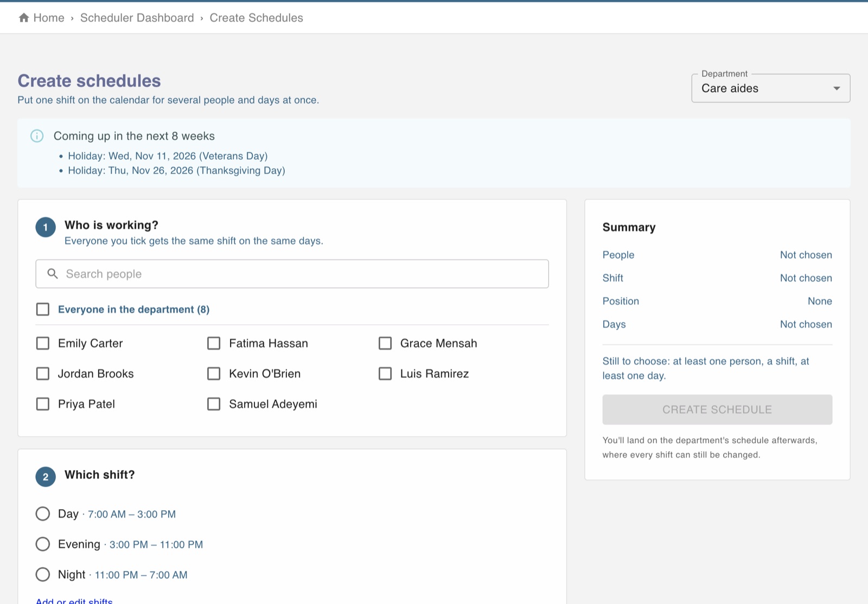Open Scheduler Dashboard breadcrumb

pyautogui.click(x=137, y=18)
